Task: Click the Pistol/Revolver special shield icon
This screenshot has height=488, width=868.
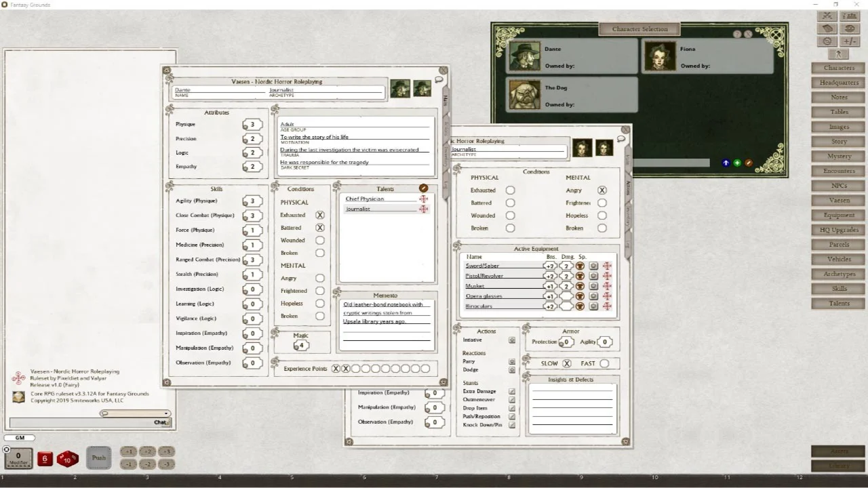Action: coord(580,276)
